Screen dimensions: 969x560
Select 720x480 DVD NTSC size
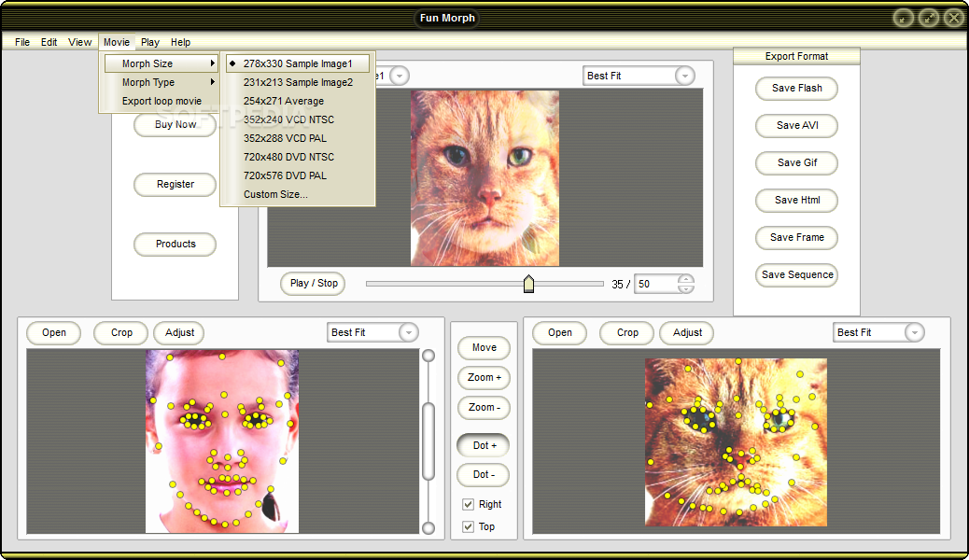click(298, 157)
